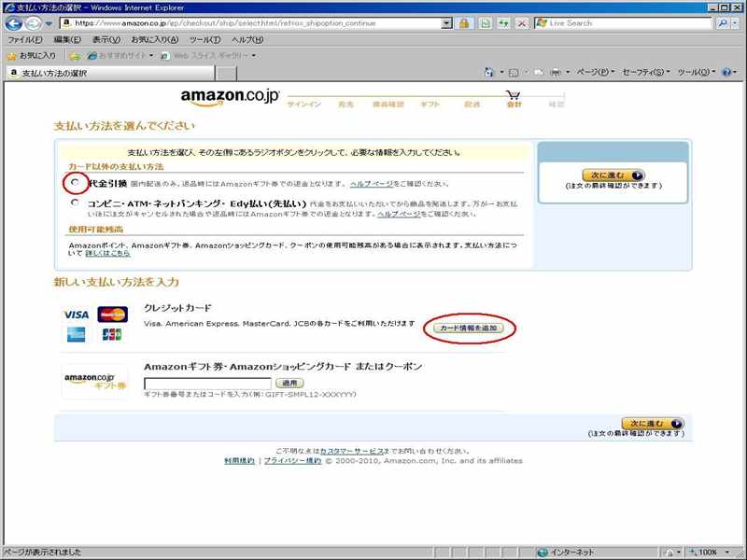Select the 支払い方法の選択 browser tab

click(110, 73)
